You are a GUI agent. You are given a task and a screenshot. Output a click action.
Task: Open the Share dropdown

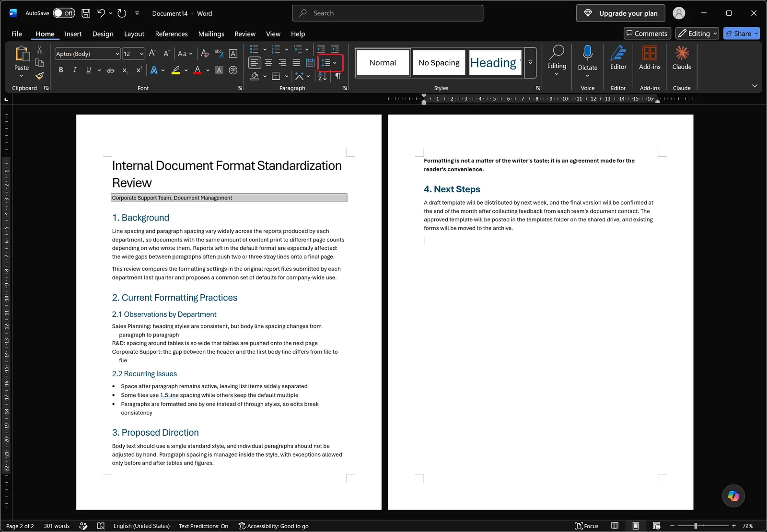pos(756,34)
